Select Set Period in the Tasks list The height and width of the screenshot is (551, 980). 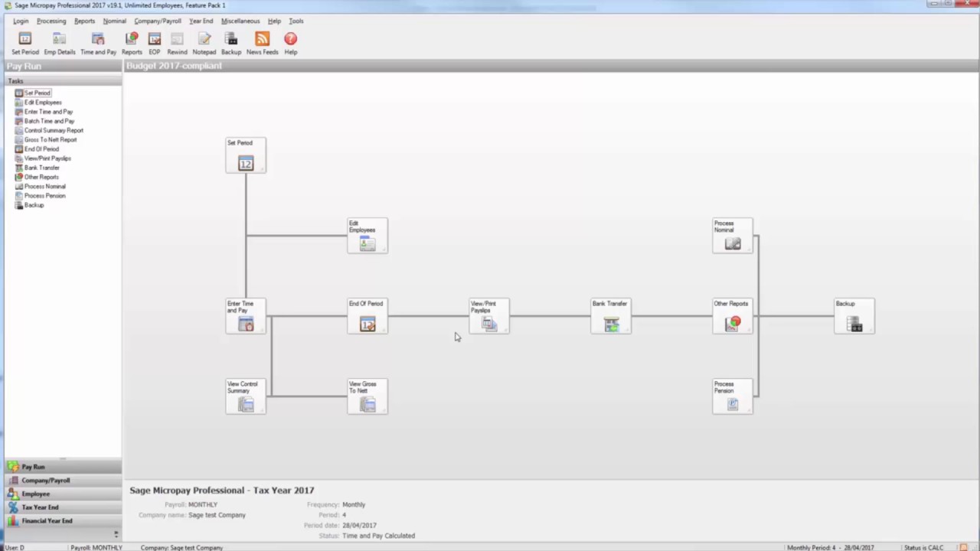pos(33,93)
